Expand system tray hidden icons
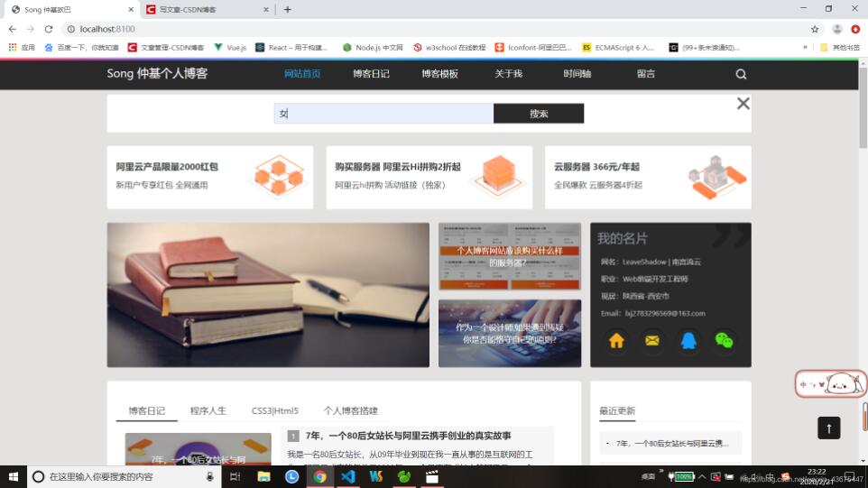Viewport: 868px width, 488px height. (702, 476)
